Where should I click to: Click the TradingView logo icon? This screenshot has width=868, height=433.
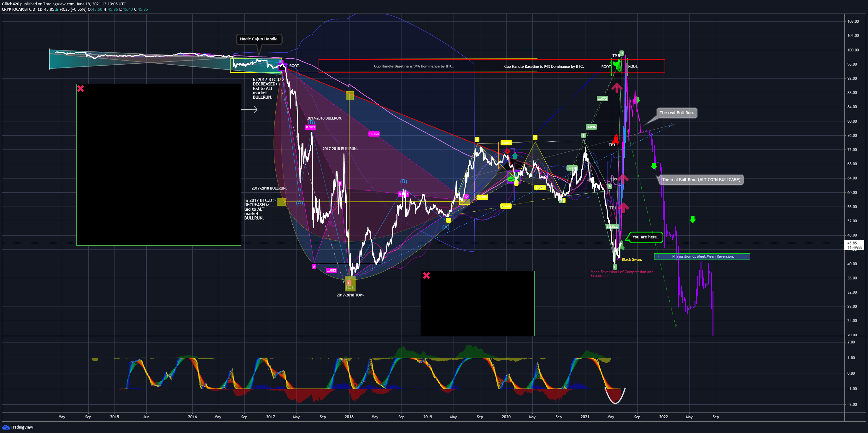5,427
